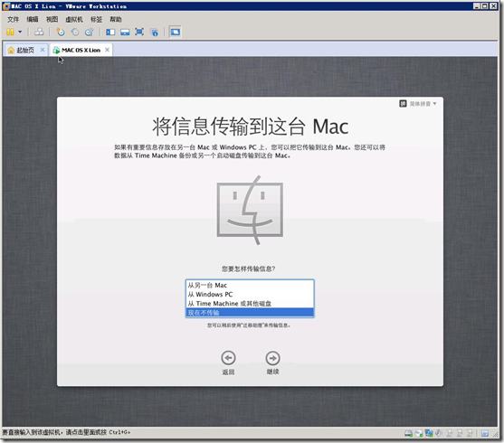Select 从另一台 Mac option

click(250, 285)
